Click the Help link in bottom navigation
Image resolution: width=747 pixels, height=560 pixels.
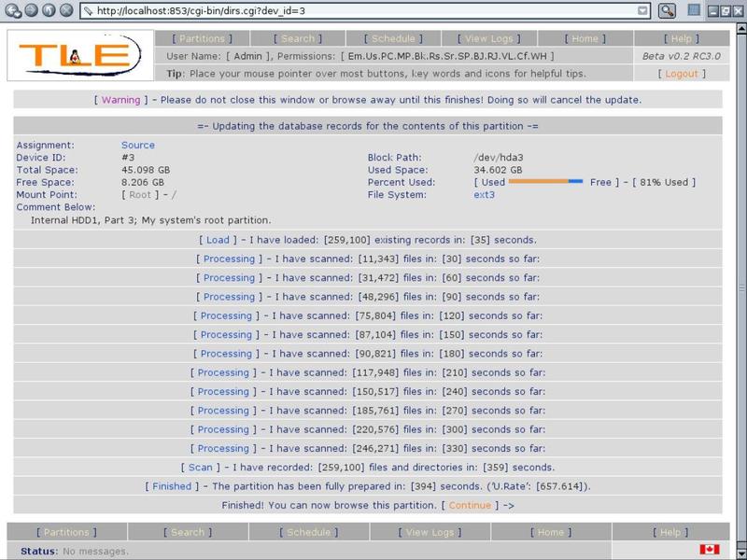[670, 532]
